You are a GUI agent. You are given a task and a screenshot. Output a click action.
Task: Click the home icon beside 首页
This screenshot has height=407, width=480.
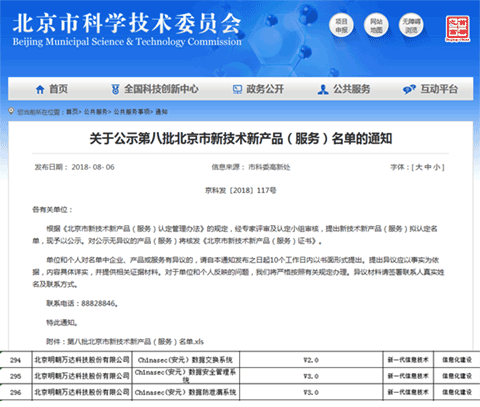(x=40, y=89)
